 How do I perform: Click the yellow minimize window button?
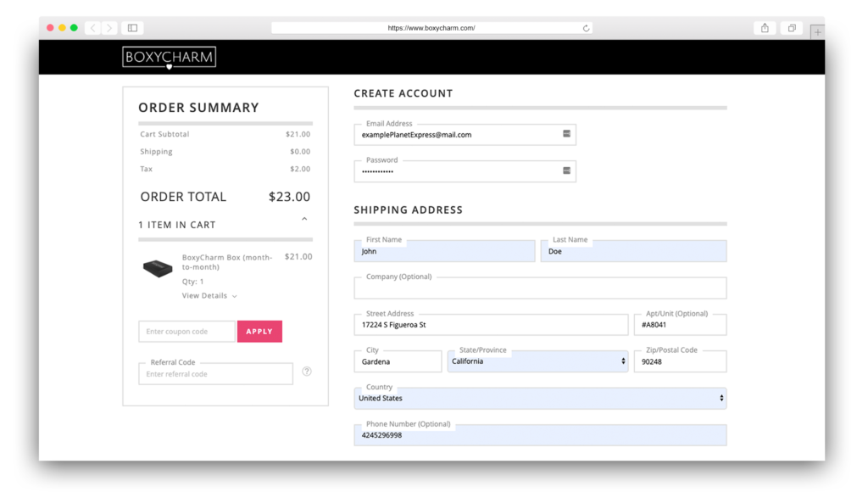pyautogui.click(x=62, y=28)
